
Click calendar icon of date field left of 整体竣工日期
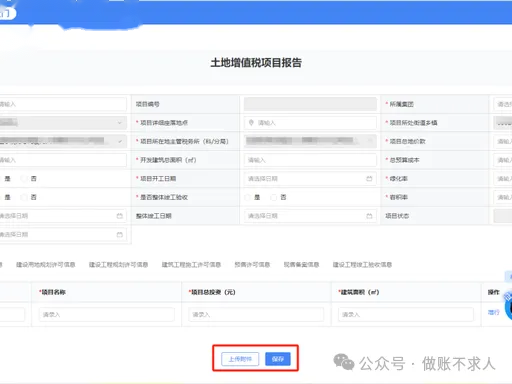120,216
